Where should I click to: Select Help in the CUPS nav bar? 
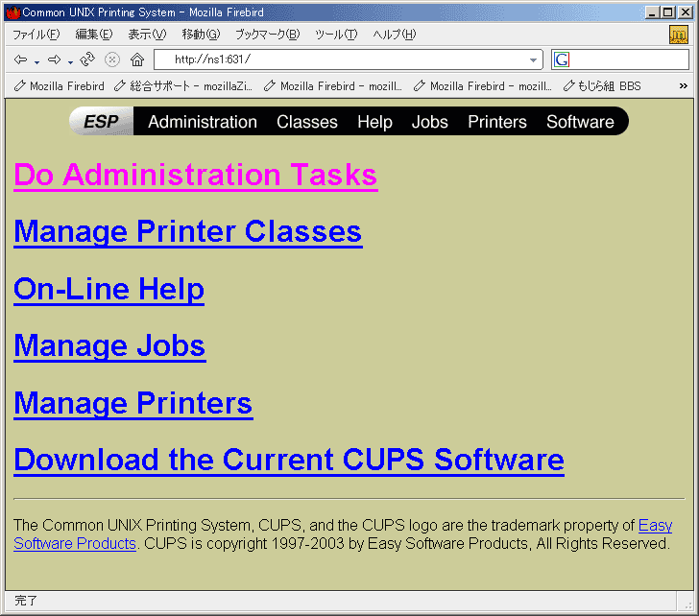(374, 122)
